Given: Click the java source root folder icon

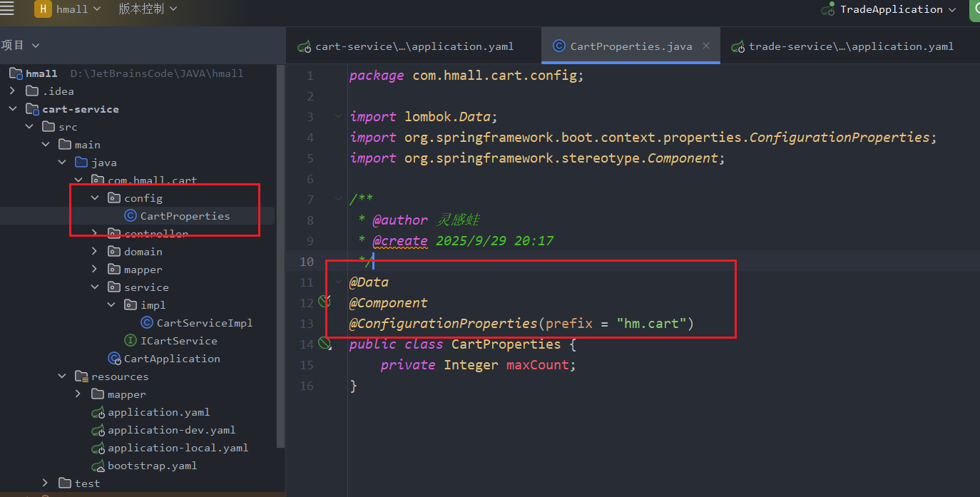Looking at the screenshot, I should [81, 163].
